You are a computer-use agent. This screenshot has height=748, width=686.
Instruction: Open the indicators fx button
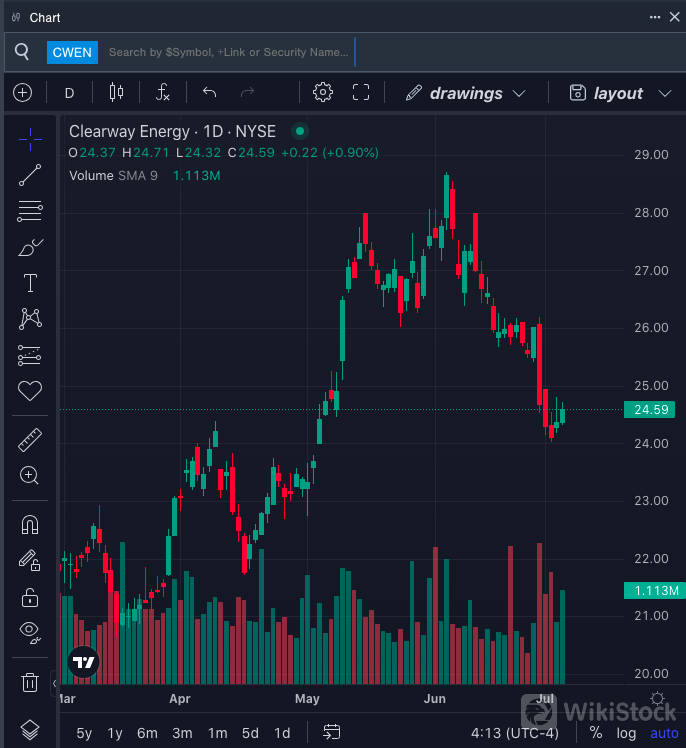tap(163, 93)
